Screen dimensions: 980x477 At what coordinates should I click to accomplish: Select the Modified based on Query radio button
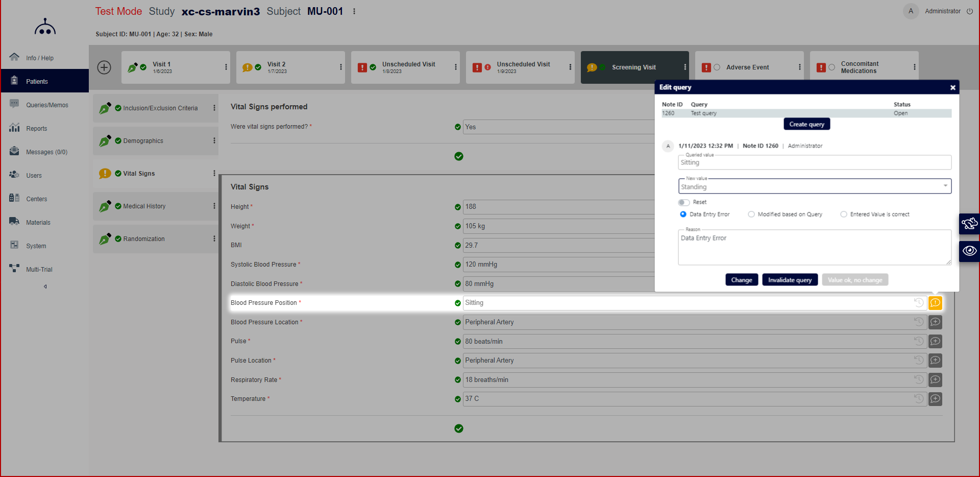tap(751, 214)
